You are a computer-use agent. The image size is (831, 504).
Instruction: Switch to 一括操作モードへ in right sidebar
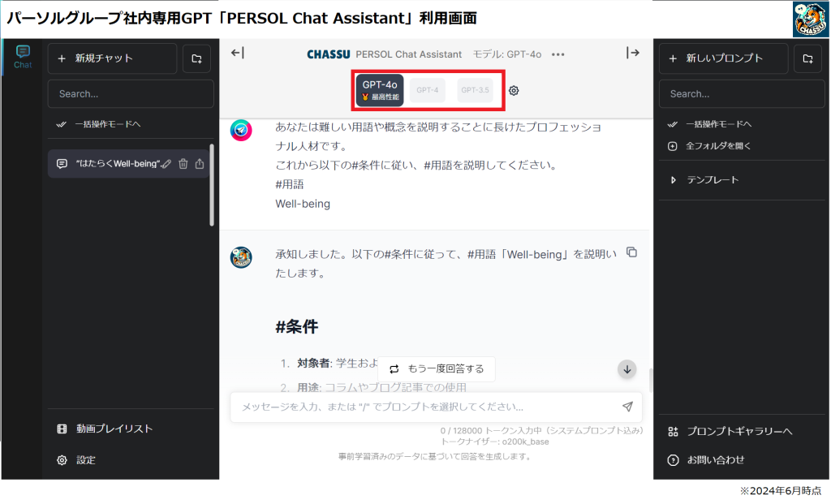709,124
